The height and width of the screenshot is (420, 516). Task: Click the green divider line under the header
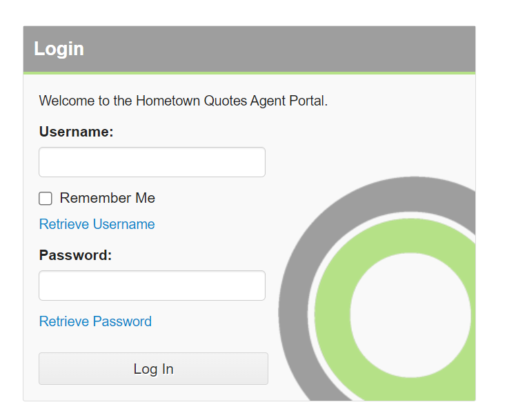248,72
